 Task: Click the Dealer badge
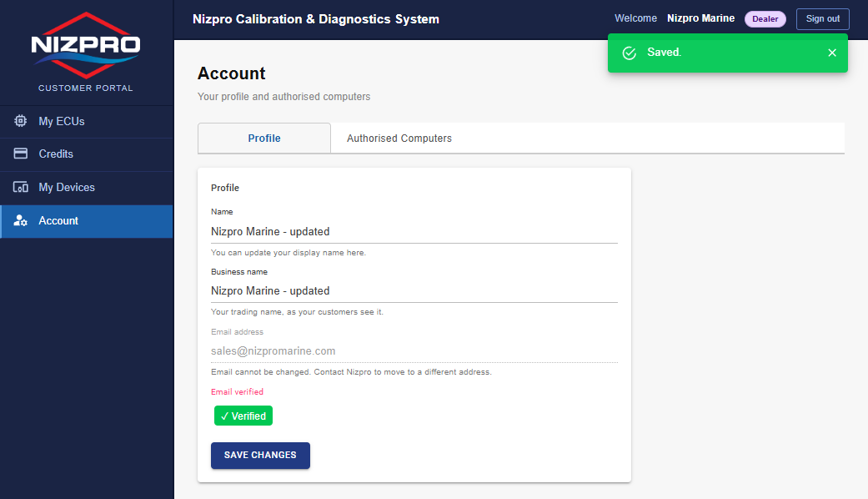[765, 19]
